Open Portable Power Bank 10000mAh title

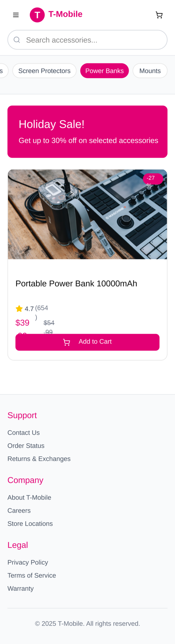pos(76,284)
